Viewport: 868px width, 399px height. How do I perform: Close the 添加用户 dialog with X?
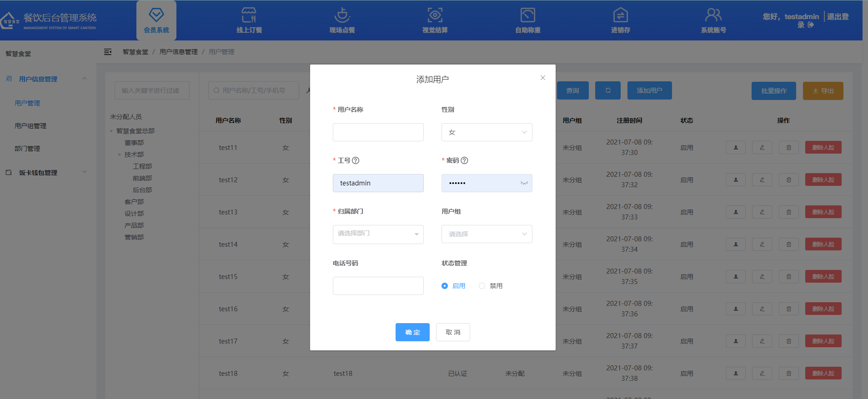pyautogui.click(x=542, y=78)
